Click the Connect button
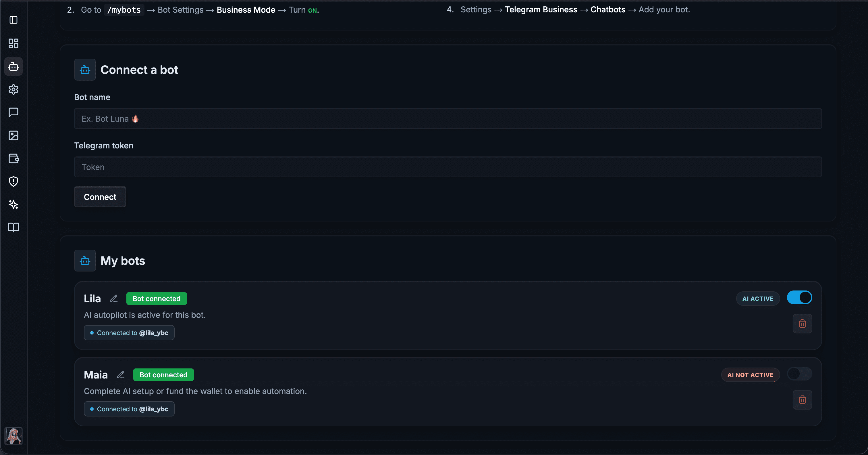This screenshot has height=455, width=868. [x=100, y=197]
